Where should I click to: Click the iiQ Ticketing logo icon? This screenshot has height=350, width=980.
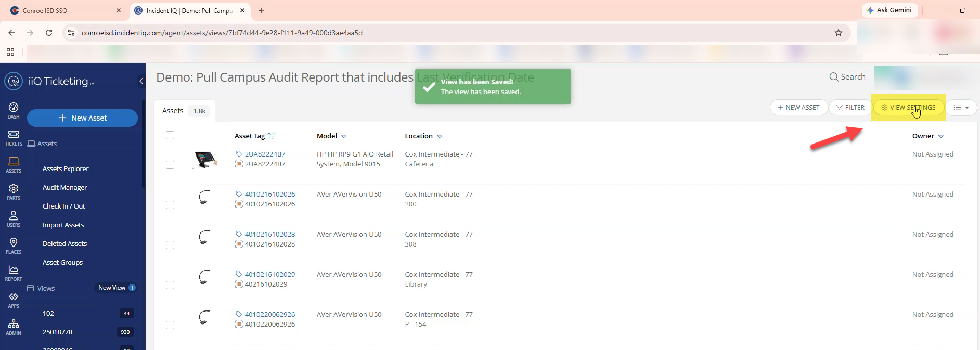coord(14,81)
